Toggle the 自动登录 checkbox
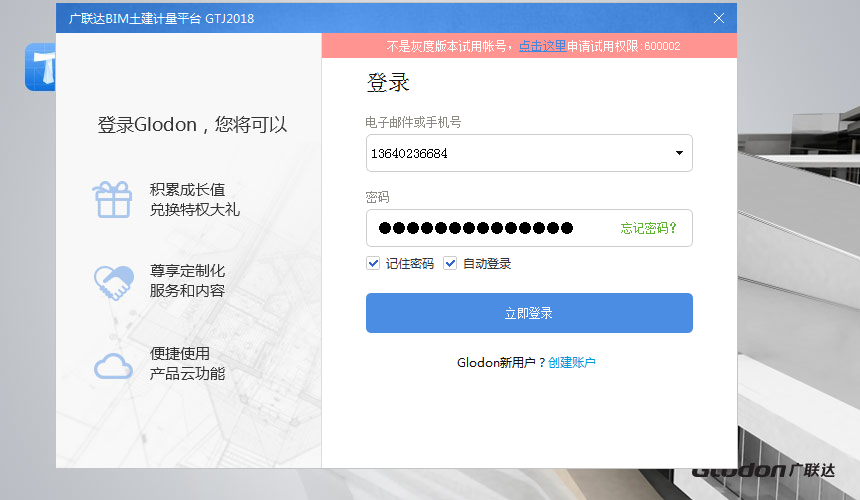The width and height of the screenshot is (860, 500). click(x=450, y=263)
